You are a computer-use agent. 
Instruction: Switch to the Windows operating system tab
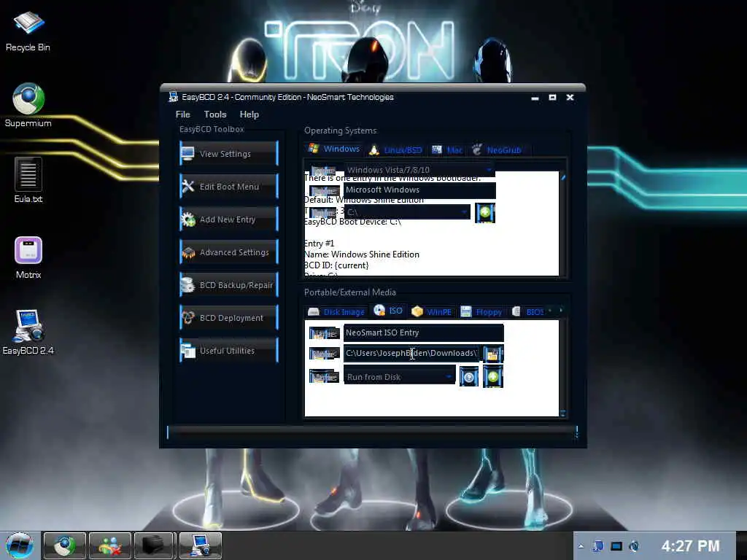pyautogui.click(x=334, y=149)
